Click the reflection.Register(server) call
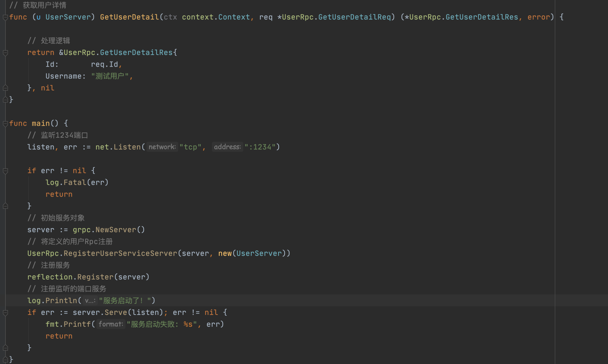This screenshot has width=608, height=364. (x=95, y=277)
